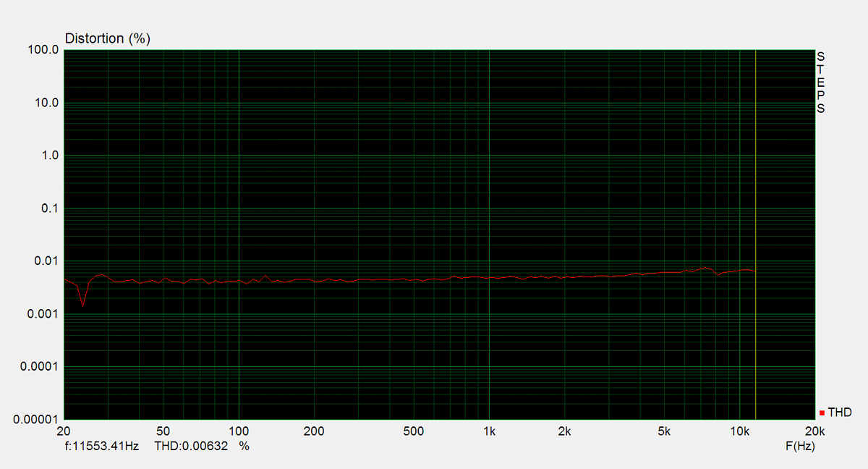Screen dimensions: 868x469
Task: Click the 100.0 distortion tick label
Action: point(43,50)
